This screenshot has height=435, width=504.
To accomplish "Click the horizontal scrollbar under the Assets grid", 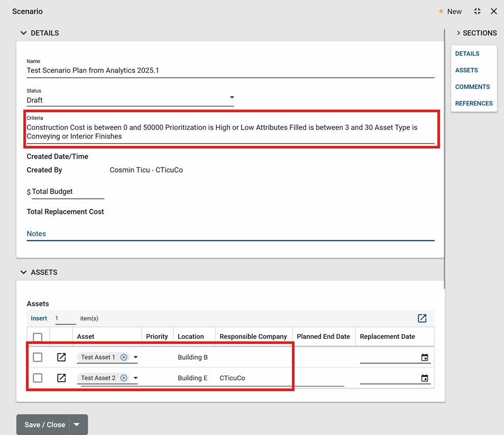I will click(x=212, y=386).
